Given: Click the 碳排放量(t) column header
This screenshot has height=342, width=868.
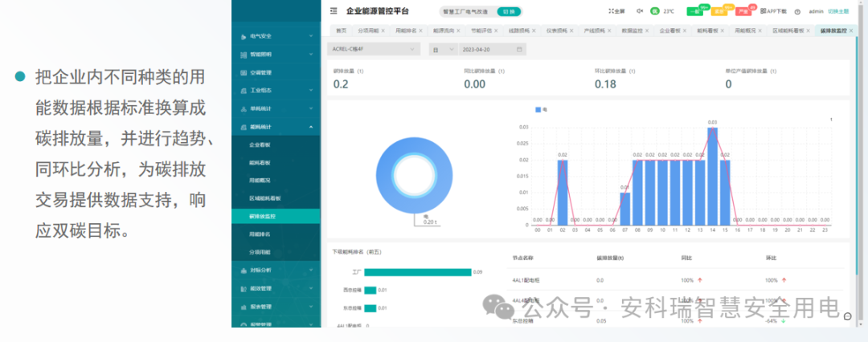Looking at the screenshot, I should tap(610, 258).
